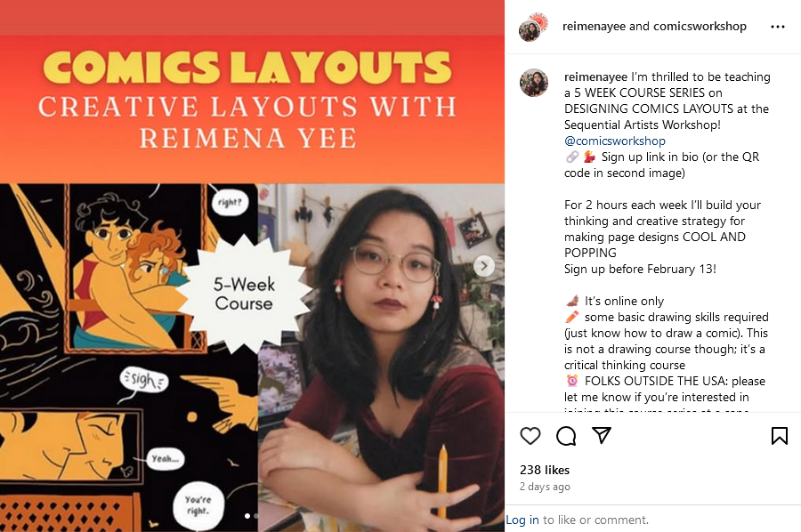Click the Comics Layouts title banner

coord(247,68)
